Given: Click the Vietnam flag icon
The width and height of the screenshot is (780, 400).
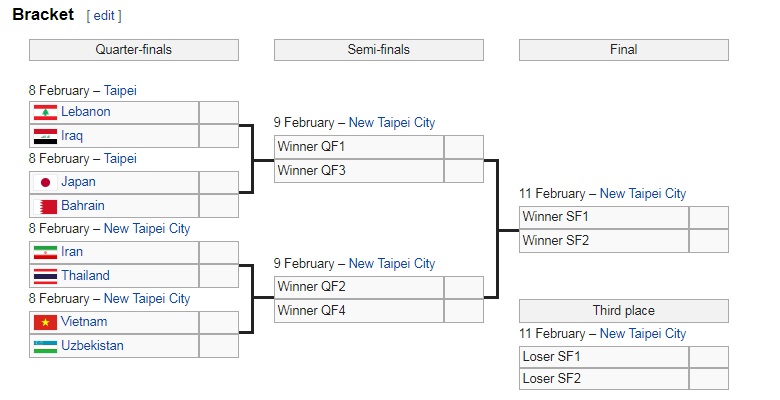Looking at the screenshot, I should click(x=45, y=322).
